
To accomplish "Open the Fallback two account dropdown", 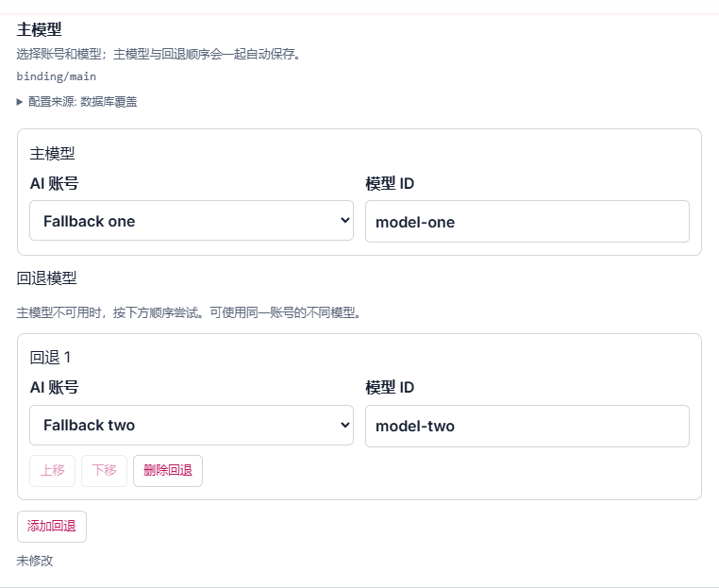I will tap(192, 425).
